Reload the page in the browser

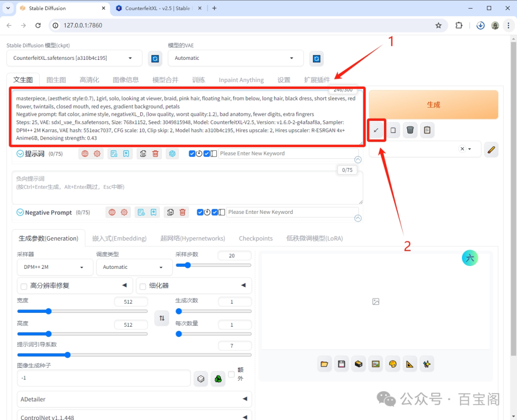(x=38, y=25)
